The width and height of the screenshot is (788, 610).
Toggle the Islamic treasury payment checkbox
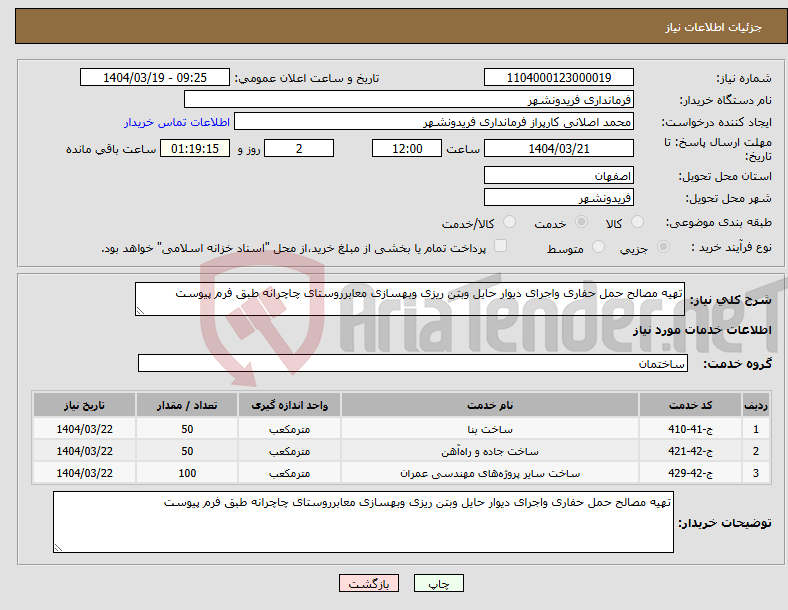[x=500, y=246]
